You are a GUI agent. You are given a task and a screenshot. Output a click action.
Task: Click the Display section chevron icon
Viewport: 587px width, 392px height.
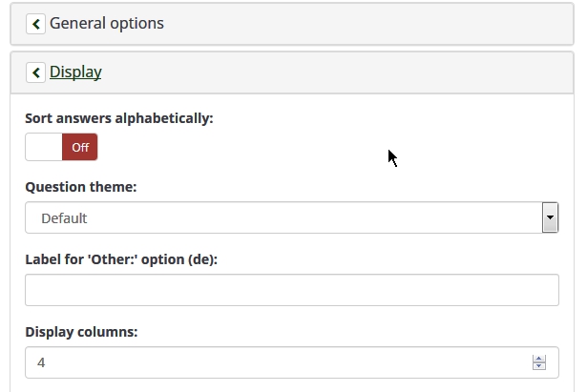[35, 72]
